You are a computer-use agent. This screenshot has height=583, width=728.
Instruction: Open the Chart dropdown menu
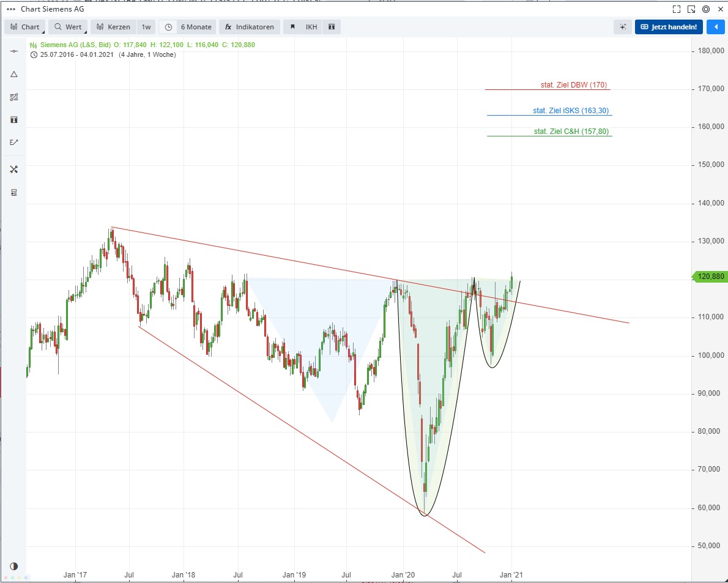tap(24, 27)
